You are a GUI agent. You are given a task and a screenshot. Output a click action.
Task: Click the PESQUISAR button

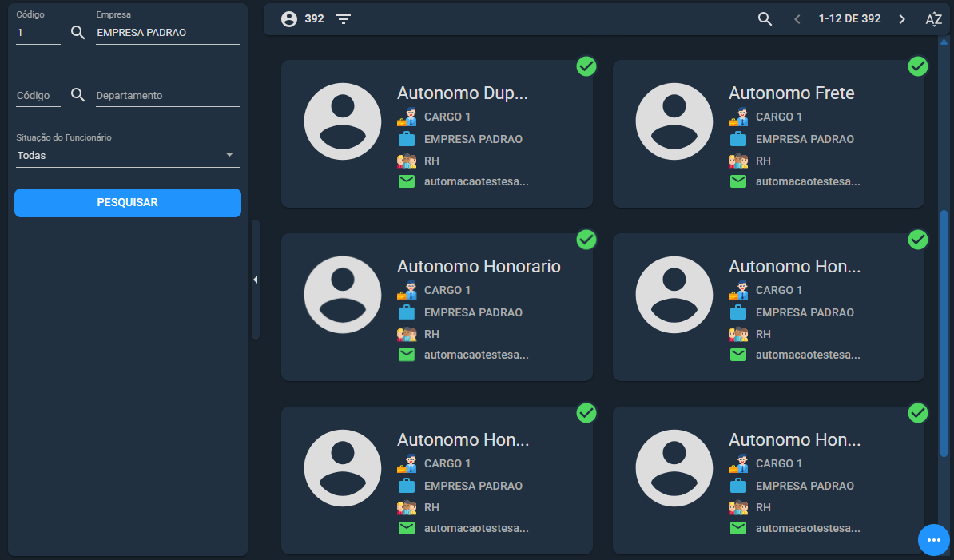(128, 202)
